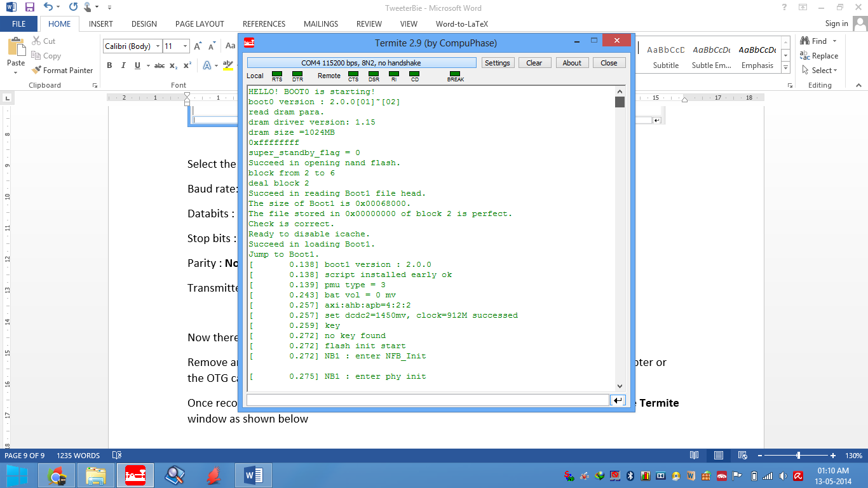The width and height of the screenshot is (868, 488).
Task: Open the font size 11 dropdown
Action: point(186,46)
